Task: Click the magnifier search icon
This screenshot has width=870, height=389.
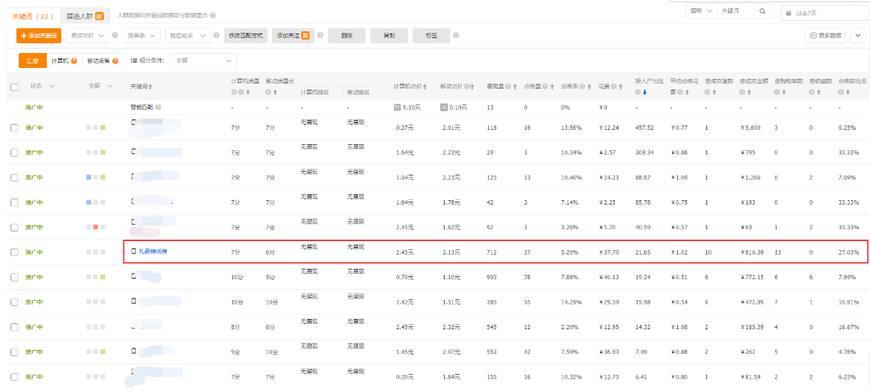Action: (762, 11)
